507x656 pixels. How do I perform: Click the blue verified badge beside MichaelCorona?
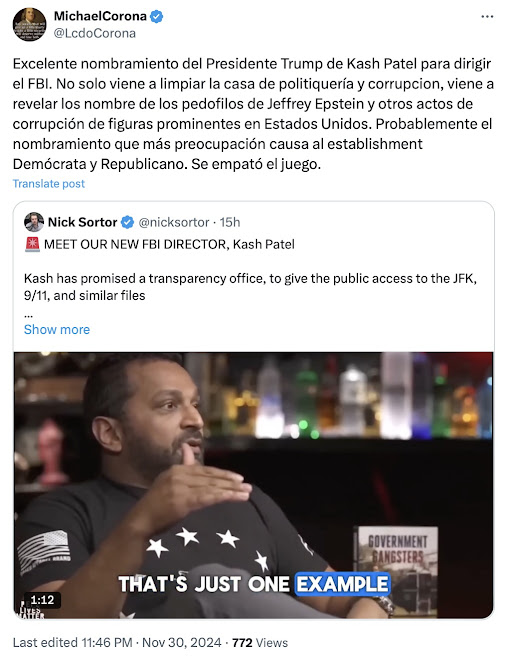(x=157, y=17)
